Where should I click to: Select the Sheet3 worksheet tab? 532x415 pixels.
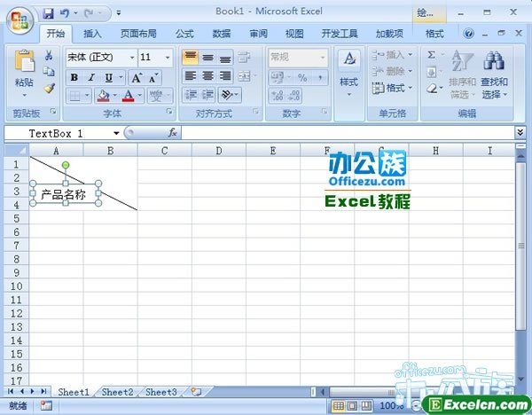tap(161, 392)
